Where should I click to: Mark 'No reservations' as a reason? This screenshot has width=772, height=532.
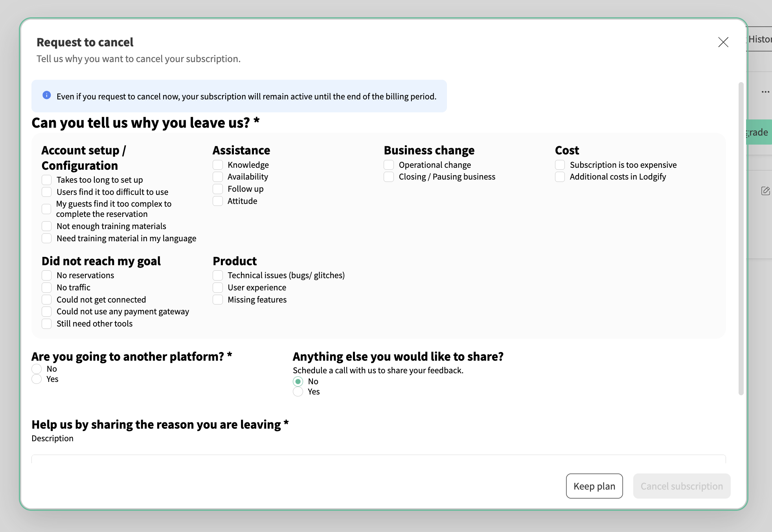coord(47,275)
